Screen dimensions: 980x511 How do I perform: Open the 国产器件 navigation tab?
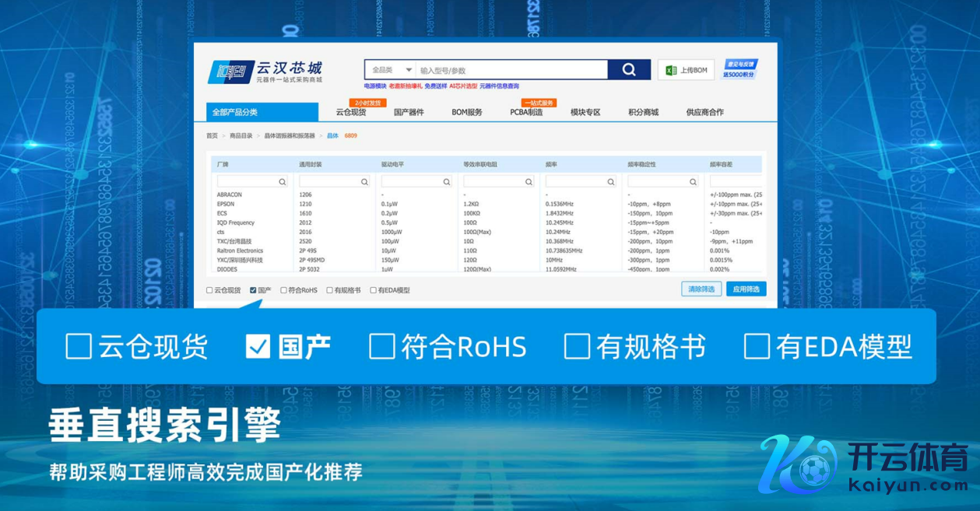(409, 113)
